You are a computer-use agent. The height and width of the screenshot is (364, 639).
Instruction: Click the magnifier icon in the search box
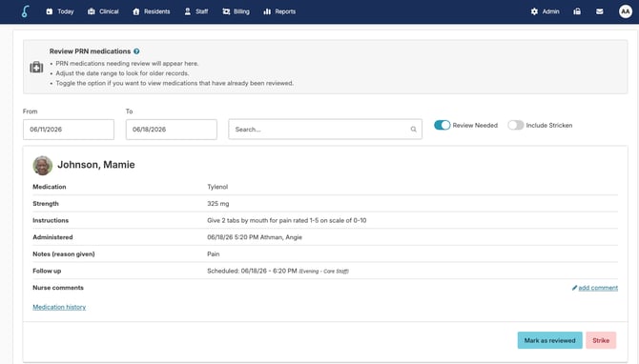413,130
